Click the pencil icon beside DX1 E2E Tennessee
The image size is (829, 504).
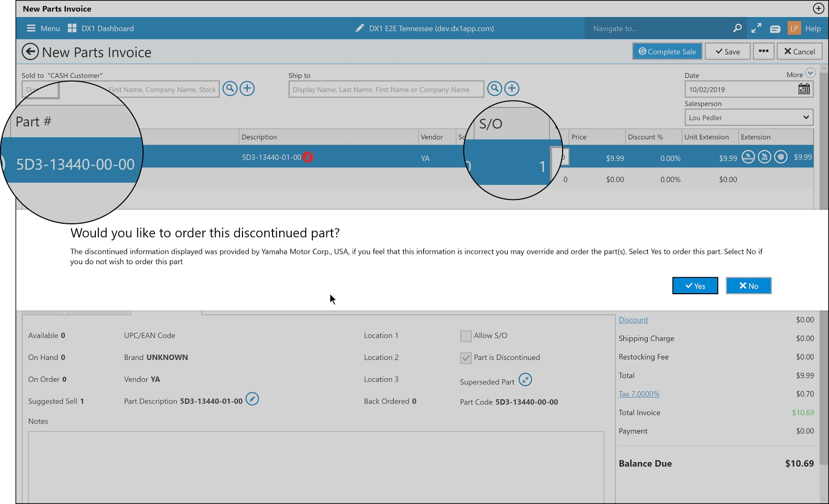point(360,28)
